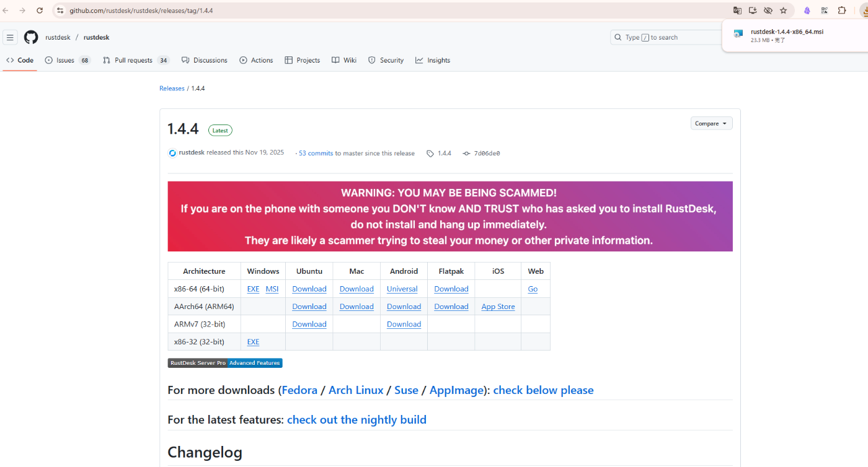This screenshot has width=868, height=467.
Task: Open the '53 commits' link
Action: (316, 154)
